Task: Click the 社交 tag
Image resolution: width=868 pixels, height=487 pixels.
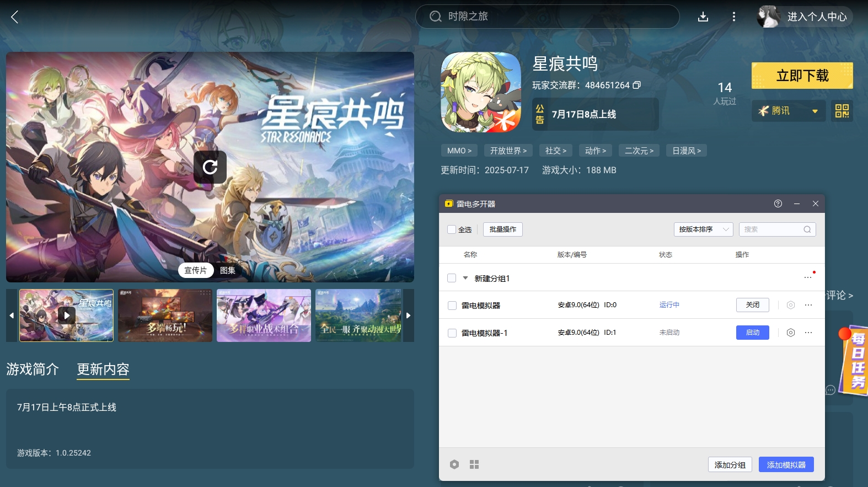Action: pos(556,151)
